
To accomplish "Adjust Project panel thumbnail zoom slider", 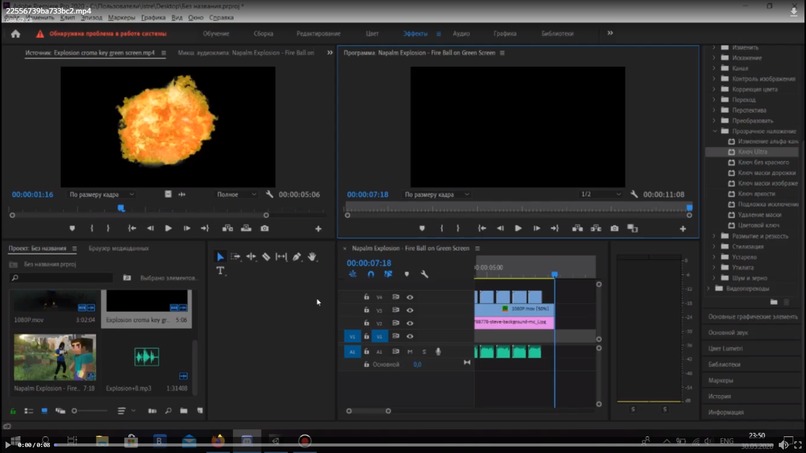I will coord(90,411).
